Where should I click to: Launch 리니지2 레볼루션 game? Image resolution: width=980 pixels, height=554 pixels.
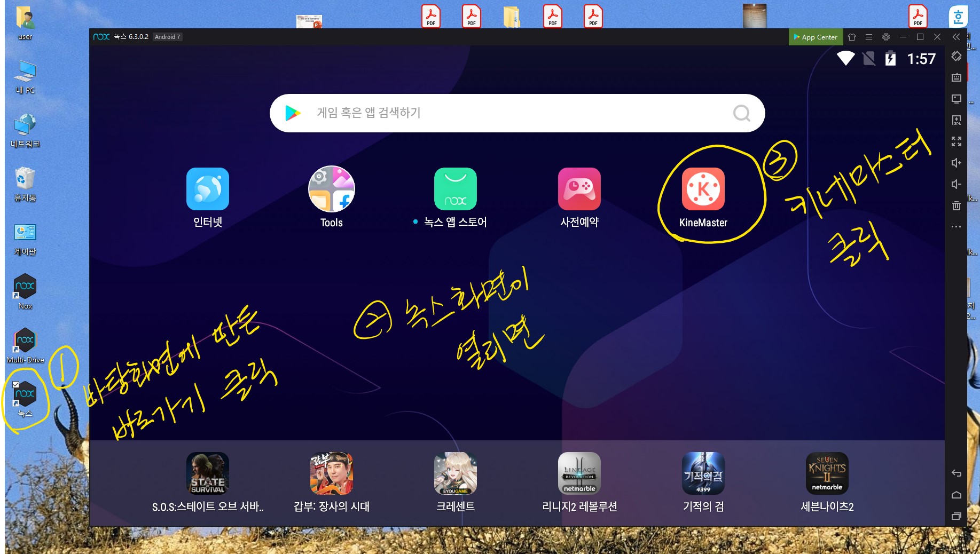579,473
